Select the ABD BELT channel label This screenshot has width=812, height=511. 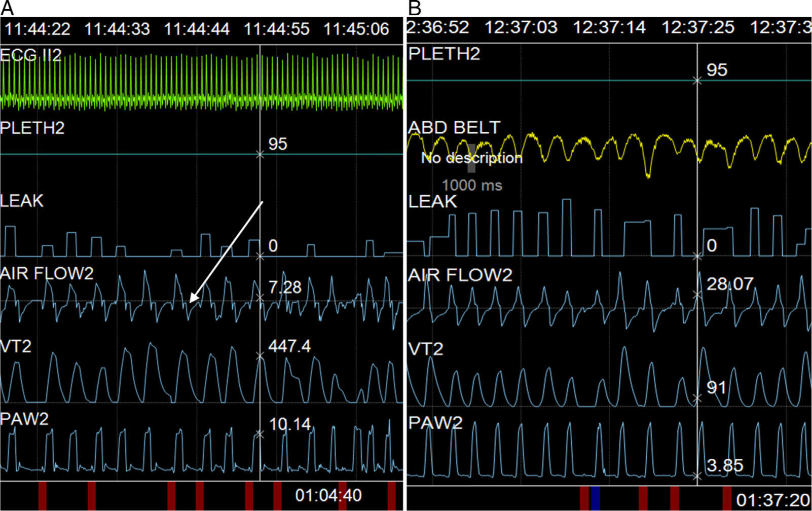coord(454,127)
